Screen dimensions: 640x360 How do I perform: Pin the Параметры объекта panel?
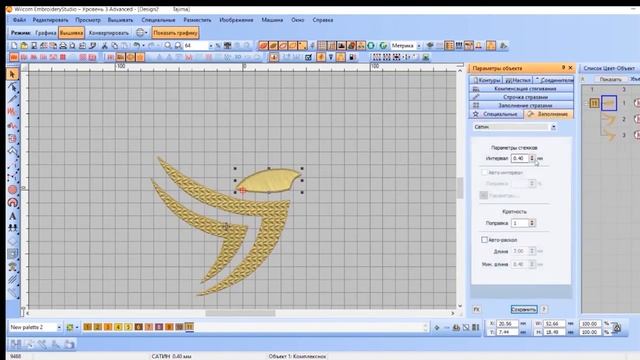pos(563,68)
